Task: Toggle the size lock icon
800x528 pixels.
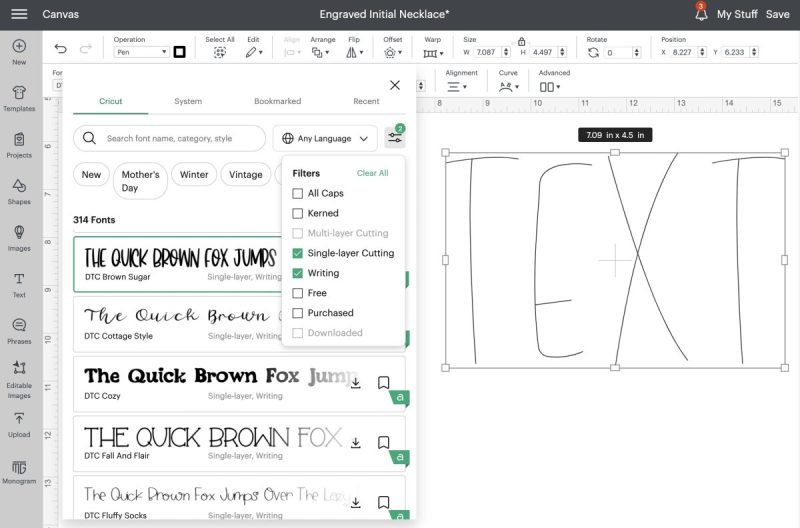Action: [521, 41]
